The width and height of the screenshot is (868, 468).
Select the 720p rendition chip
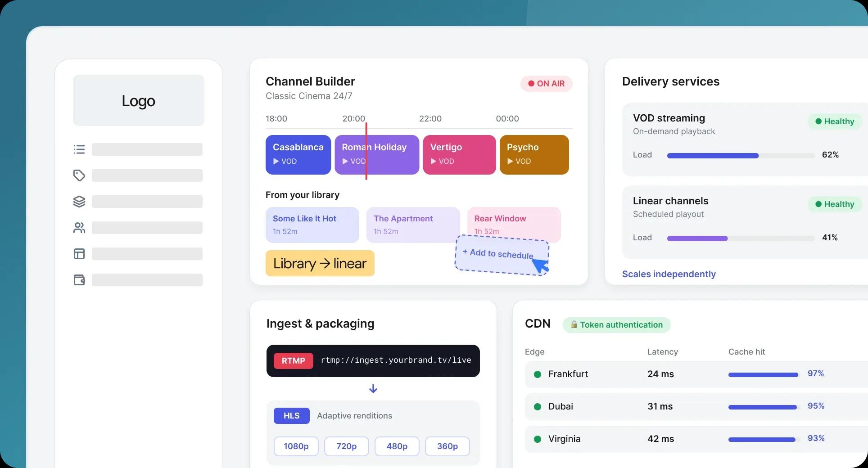click(347, 446)
